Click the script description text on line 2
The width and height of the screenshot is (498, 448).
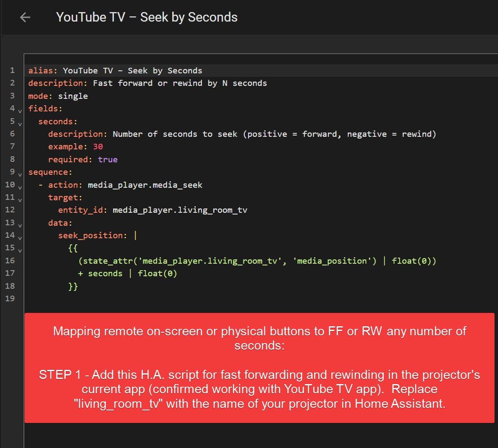[180, 83]
